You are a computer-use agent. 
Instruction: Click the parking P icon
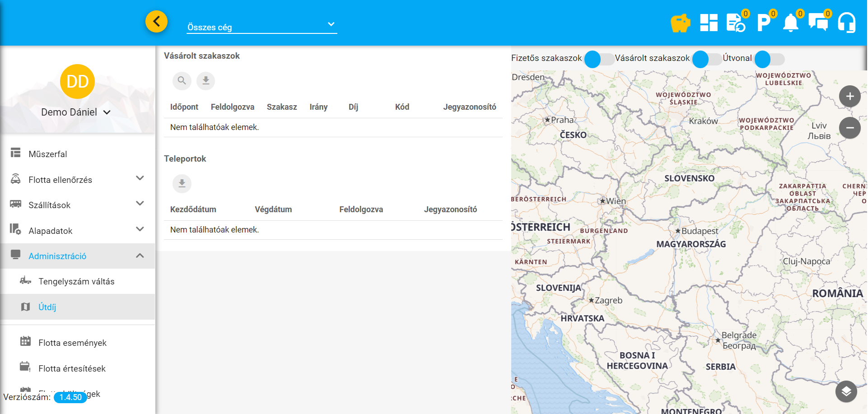click(x=763, y=23)
